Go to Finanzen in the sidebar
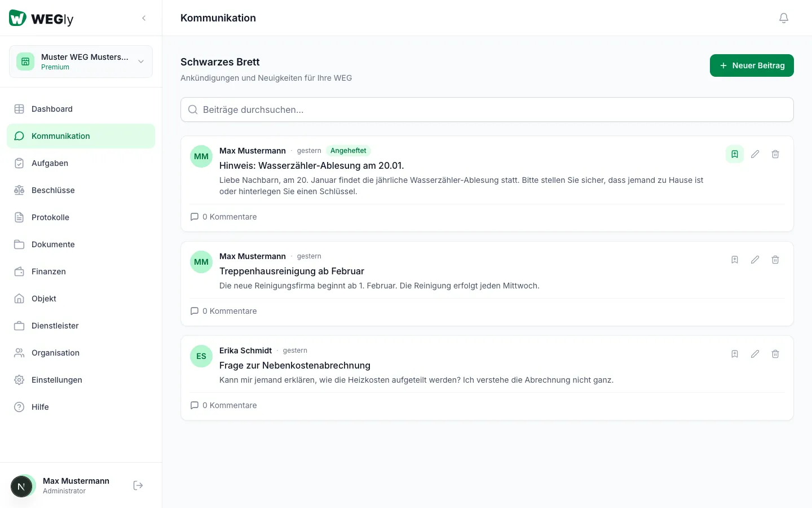This screenshot has width=812, height=508. (x=48, y=271)
